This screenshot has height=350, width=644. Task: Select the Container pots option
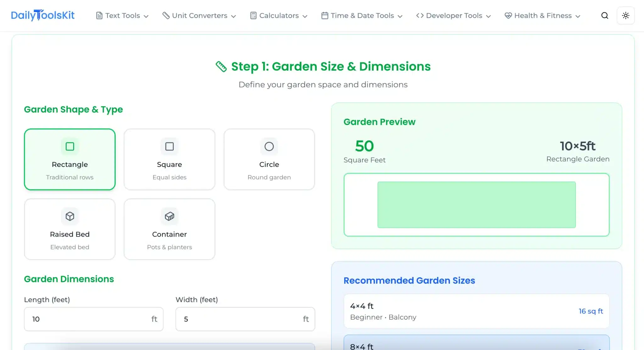[x=169, y=229]
